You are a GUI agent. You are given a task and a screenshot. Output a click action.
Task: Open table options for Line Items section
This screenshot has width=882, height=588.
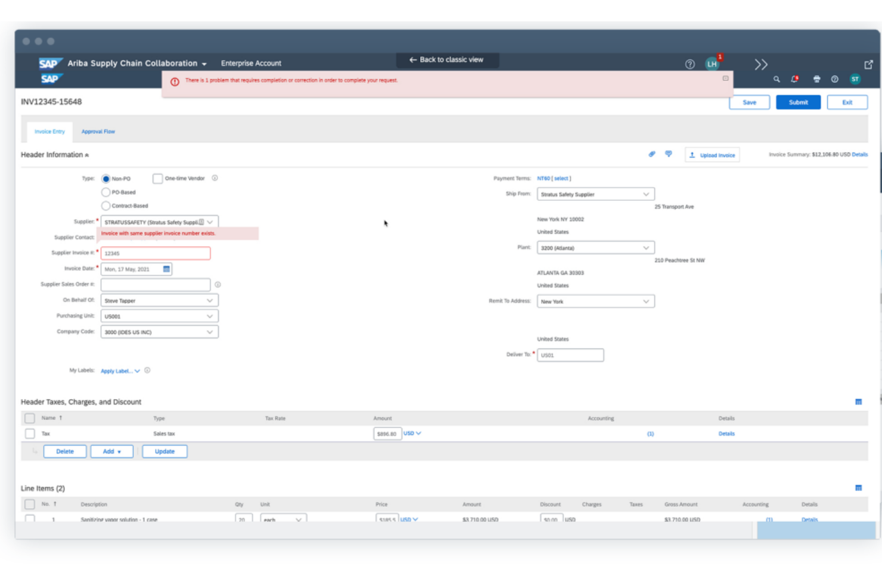tap(859, 488)
